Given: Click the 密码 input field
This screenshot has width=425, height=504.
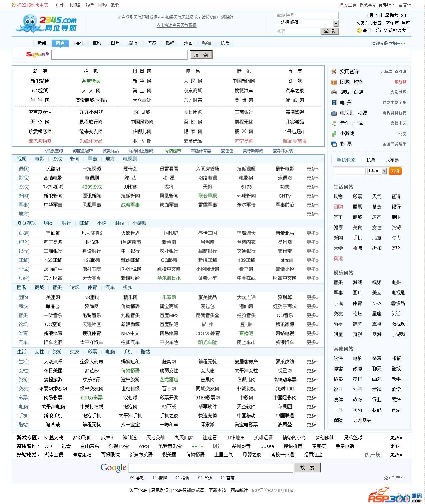Looking at the screenshot, I should coord(298,31).
